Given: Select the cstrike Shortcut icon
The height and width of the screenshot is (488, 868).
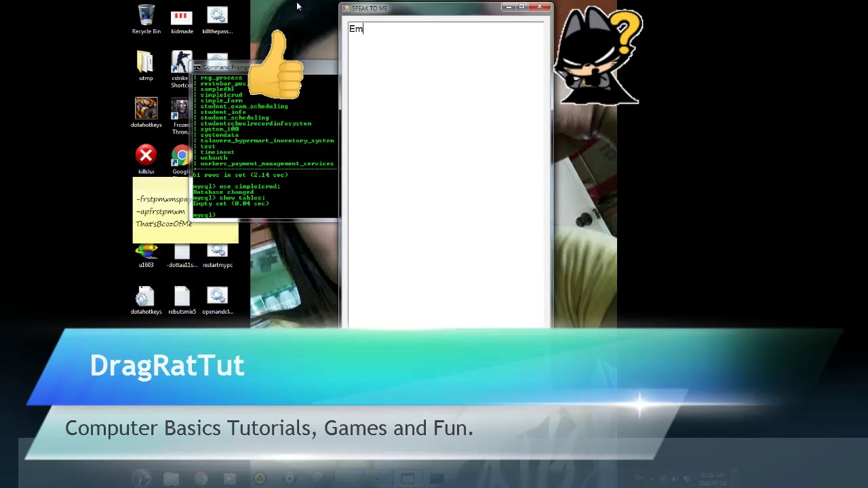Looking at the screenshot, I should coord(180,69).
